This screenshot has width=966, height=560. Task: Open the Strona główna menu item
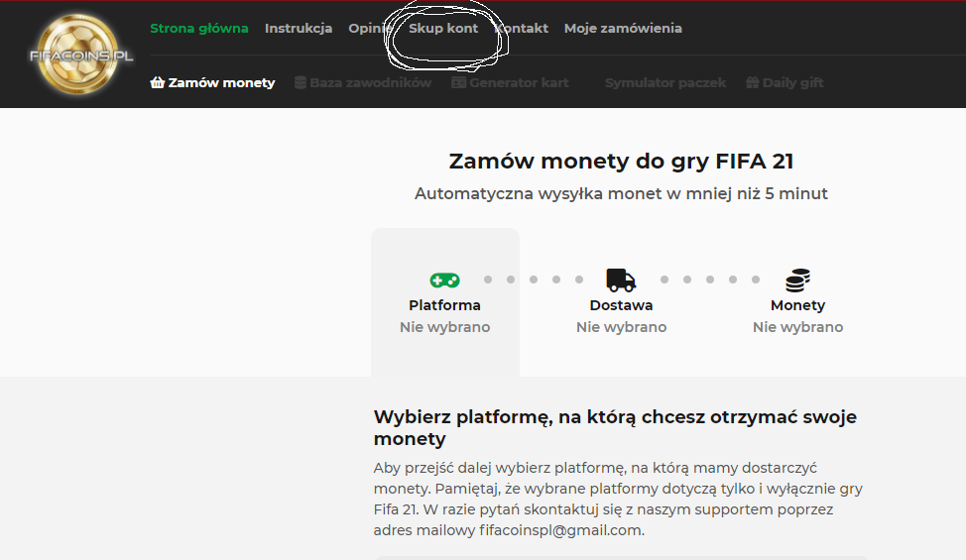pyautogui.click(x=199, y=29)
